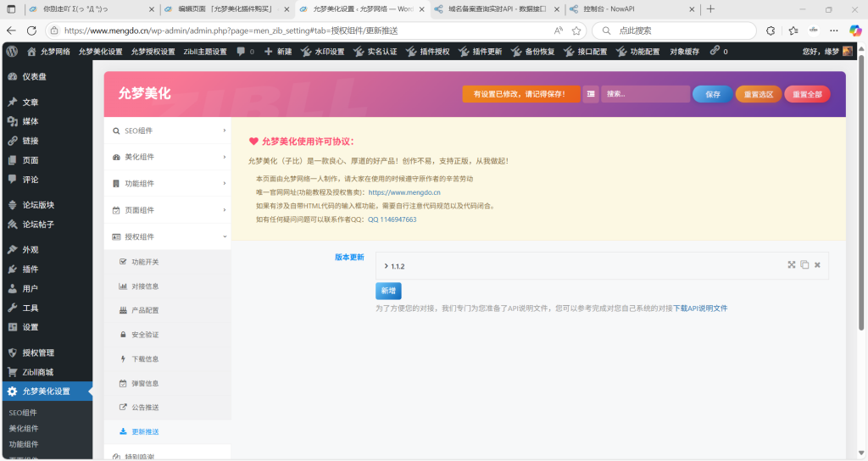Open 功能配置 in admin bar

tap(638, 52)
